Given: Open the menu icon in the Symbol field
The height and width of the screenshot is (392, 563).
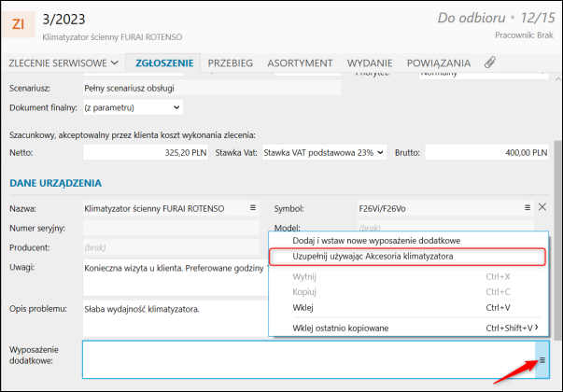Looking at the screenshot, I should [x=528, y=208].
